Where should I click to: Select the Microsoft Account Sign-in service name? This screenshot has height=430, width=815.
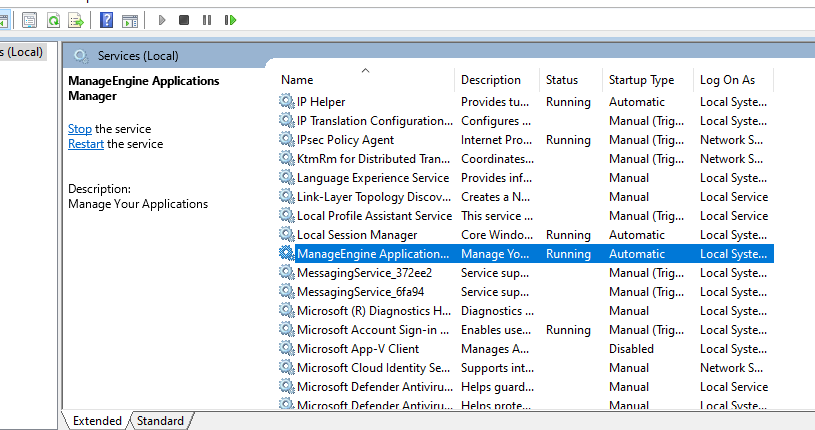pyautogui.click(x=373, y=330)
